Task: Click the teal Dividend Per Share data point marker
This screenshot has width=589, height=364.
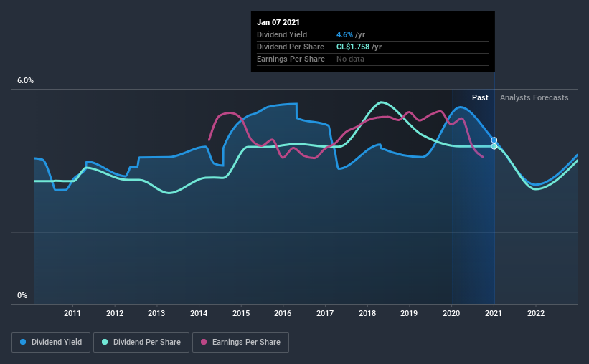Action: (494, 146)
